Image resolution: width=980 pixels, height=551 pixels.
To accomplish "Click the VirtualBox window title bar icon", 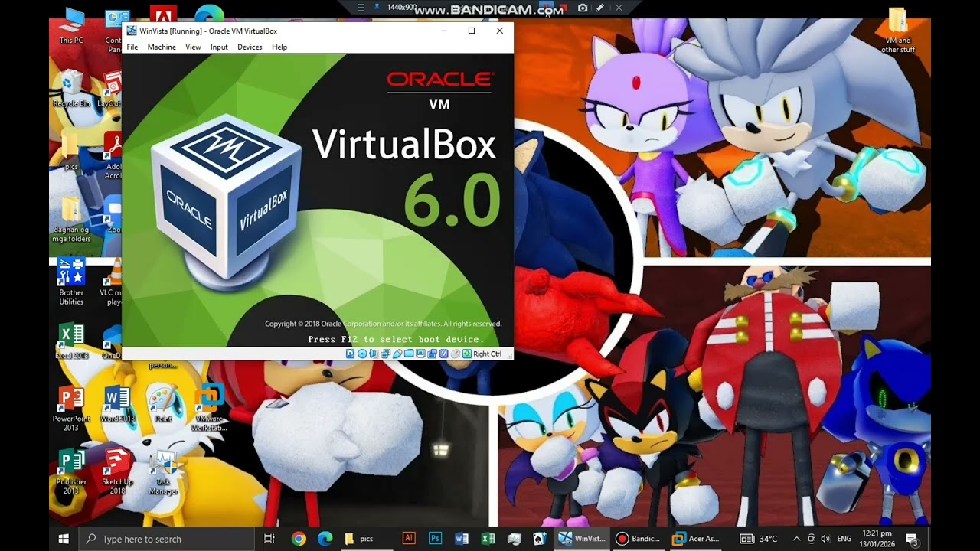I will pyautogui.click(x=132, y=31).
